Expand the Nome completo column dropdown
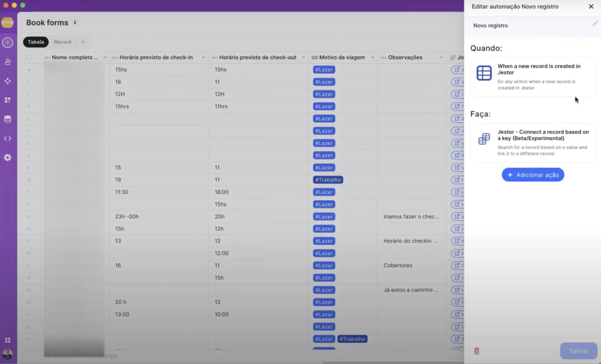The height and width of the screenshot is (364, 601). tap(105, 57)
